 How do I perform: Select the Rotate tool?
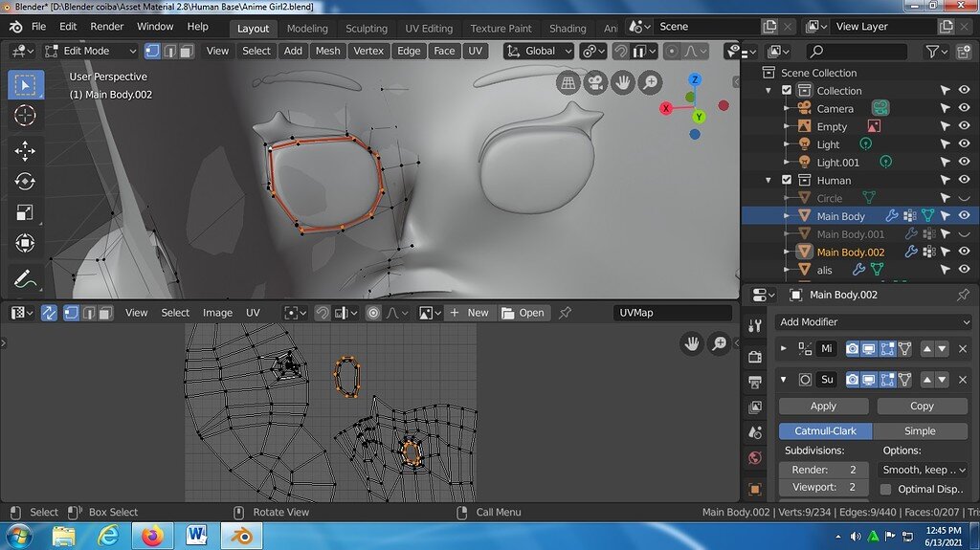click(x=25, y=181)
